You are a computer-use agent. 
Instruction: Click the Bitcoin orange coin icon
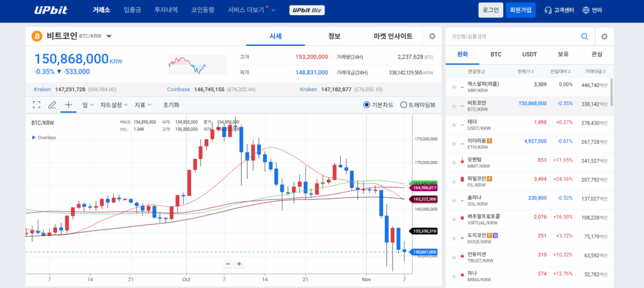37,36
